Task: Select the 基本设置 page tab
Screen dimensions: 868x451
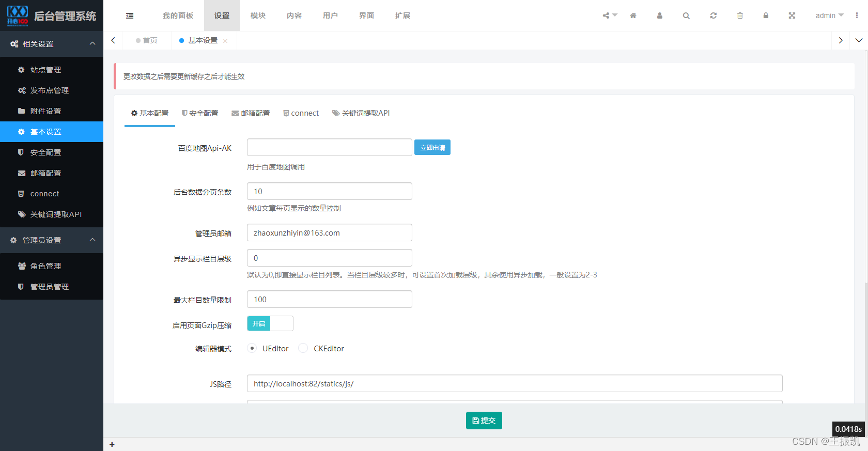Action: 203,40
